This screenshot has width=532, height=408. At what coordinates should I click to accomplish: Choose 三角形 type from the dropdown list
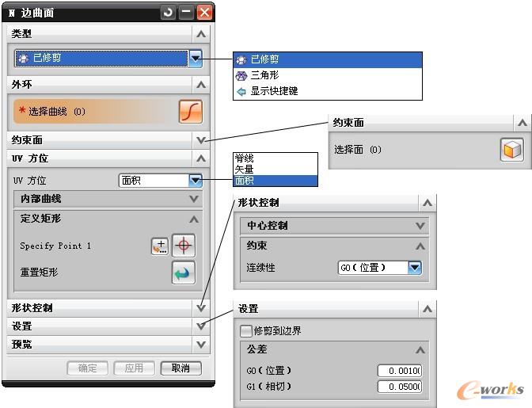[x=264, y=75]
